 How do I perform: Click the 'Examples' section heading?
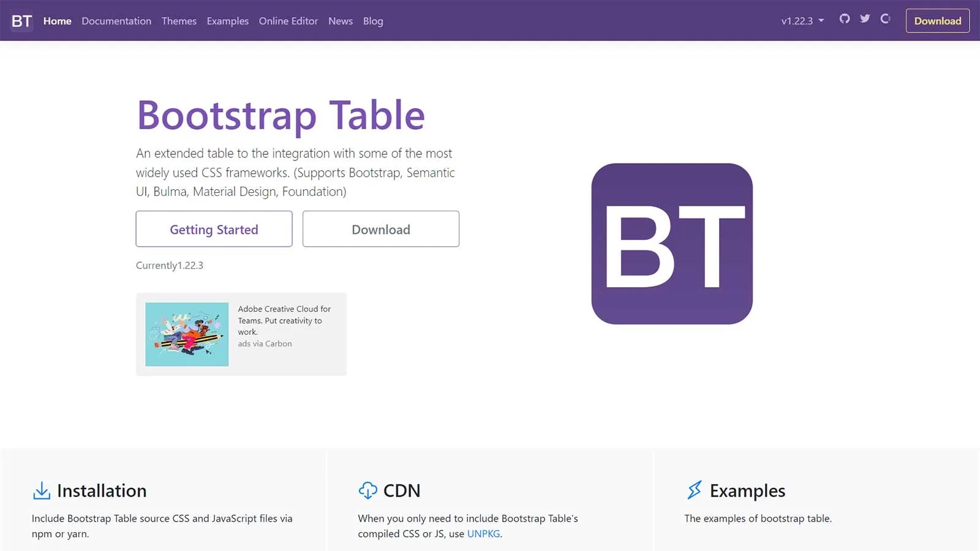click(x=747, y=491)
